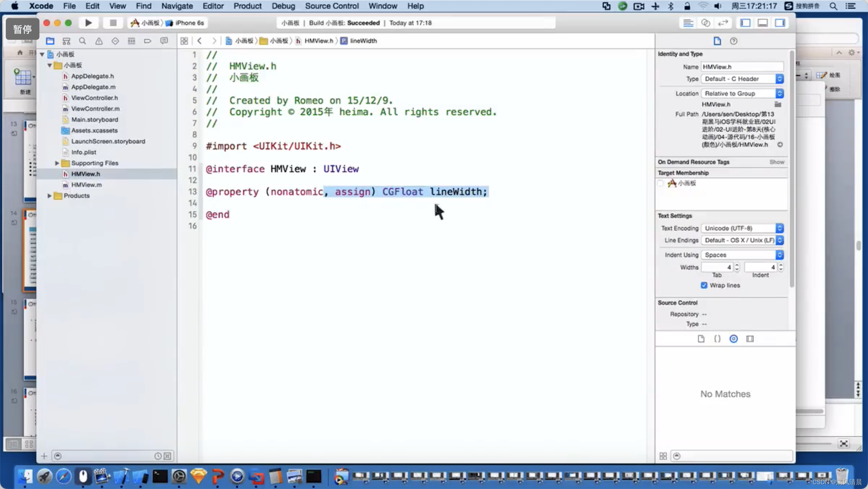Click Show button for On Demand Resource Tags

[x=777, y=162]
